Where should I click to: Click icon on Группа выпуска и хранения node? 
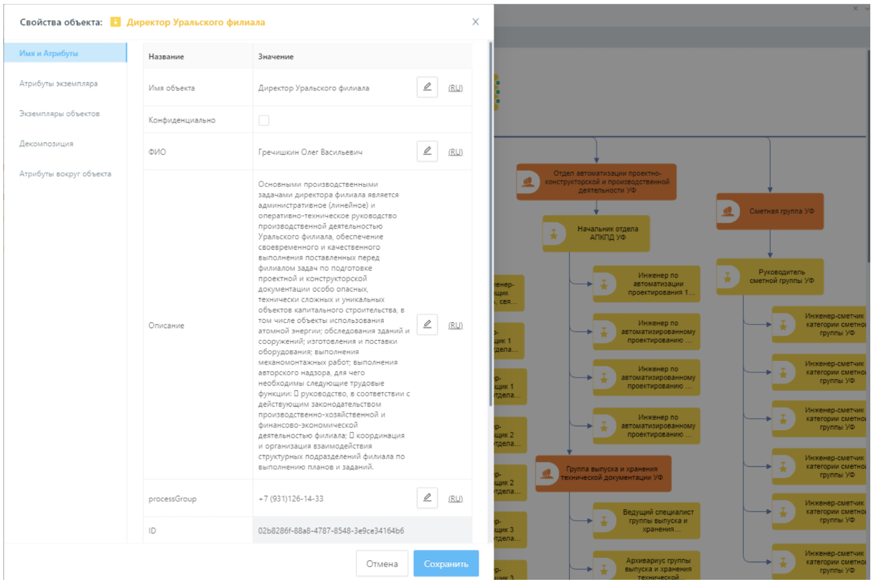tap(547, 474)
